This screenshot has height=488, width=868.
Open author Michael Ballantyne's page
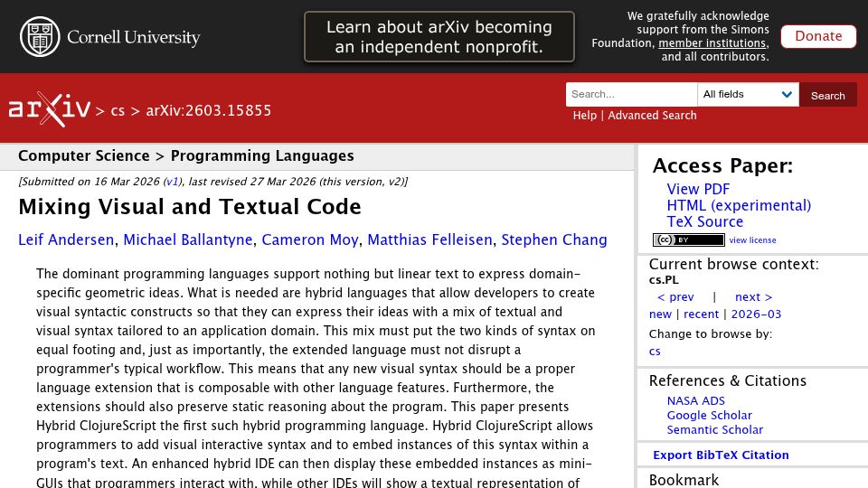[188, 239]
